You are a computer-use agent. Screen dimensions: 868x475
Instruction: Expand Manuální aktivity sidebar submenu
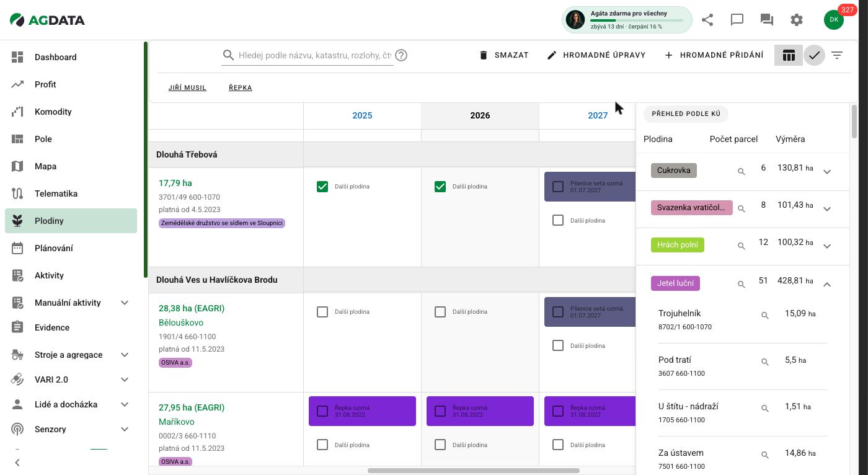(x=125, y=303)
